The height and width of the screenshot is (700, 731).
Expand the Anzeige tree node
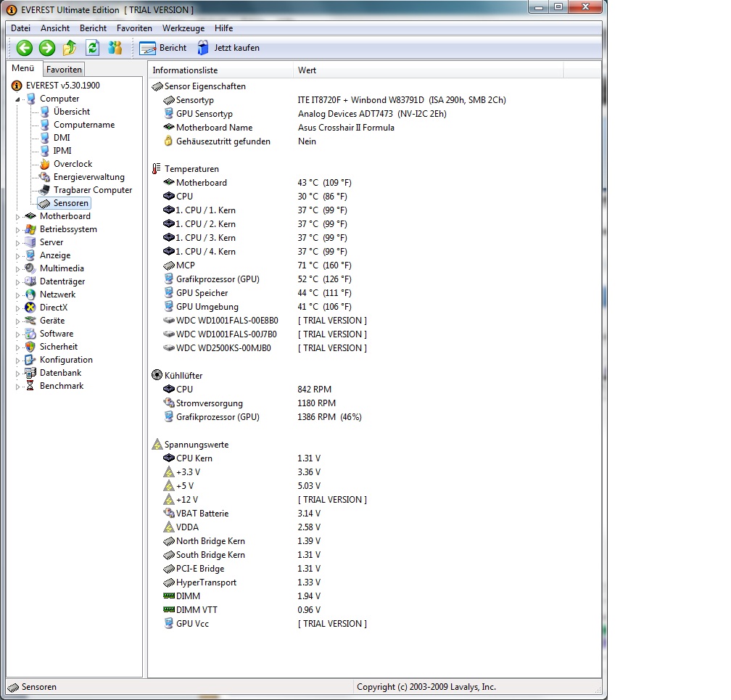[x=17, y=256]
